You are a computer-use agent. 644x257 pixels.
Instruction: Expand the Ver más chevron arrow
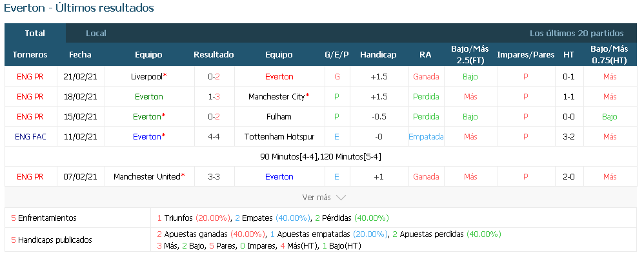click(341, 198)
